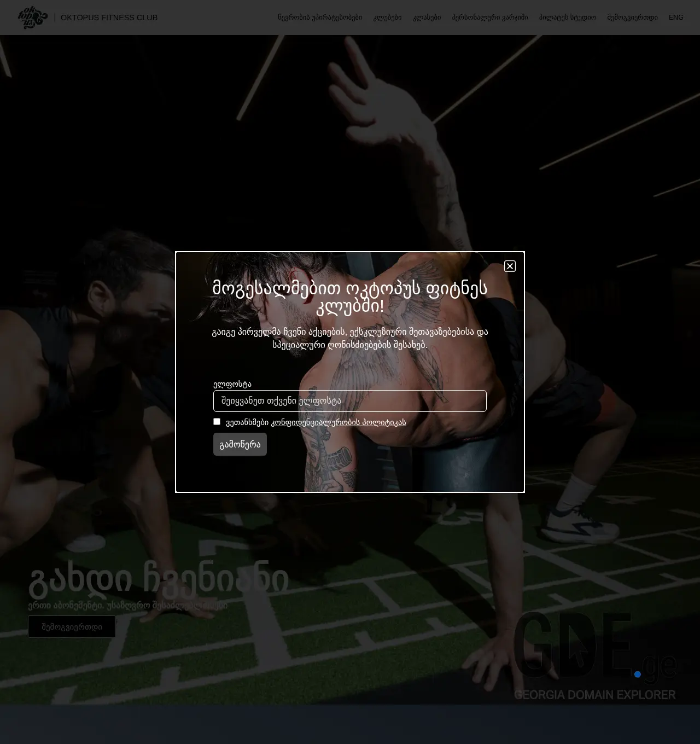Viewport: 700px width, 744px height.
Task: Open the ENG language switcher
Action: click(676, 17)
